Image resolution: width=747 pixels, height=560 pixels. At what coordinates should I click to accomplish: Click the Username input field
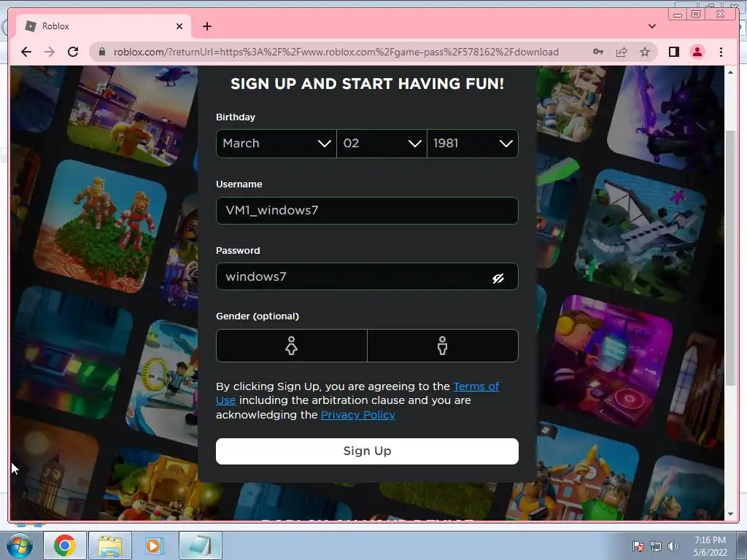(x=367, y=211)
